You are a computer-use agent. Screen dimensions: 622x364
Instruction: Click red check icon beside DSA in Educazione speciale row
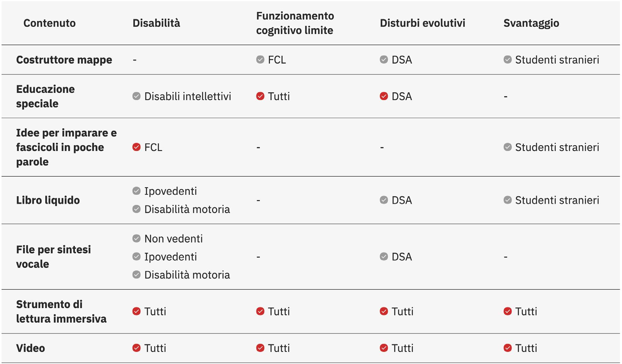pyautogui.click(x=384, y=96)
